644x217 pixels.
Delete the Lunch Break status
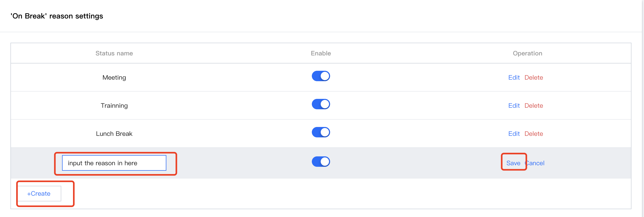tap(533, 134)
